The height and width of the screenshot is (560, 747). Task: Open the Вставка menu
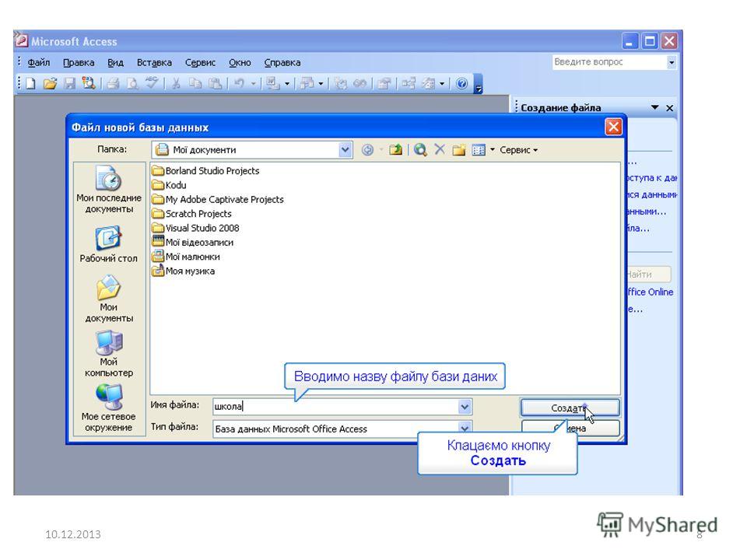pyautogui.click(x=154, y=62)
